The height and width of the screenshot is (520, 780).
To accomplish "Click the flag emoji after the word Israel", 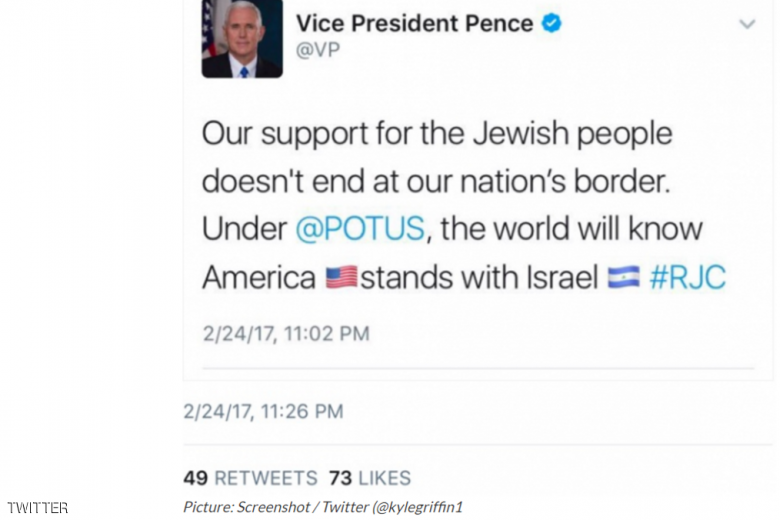I will coord(623,277).
